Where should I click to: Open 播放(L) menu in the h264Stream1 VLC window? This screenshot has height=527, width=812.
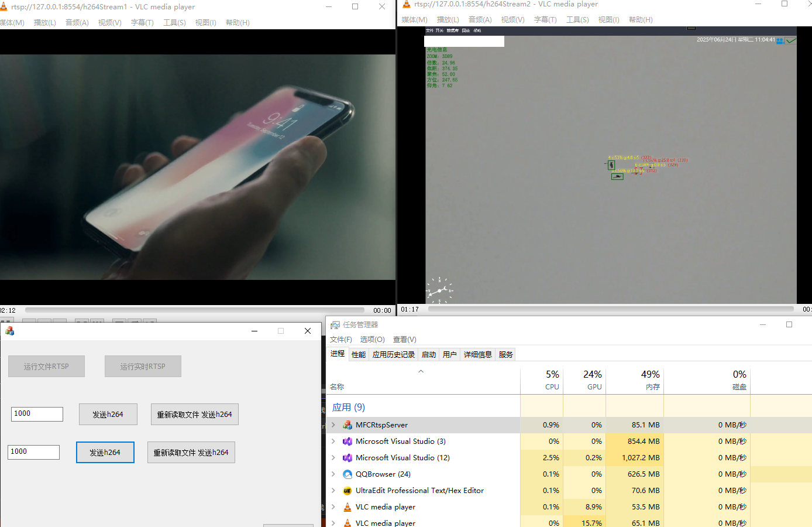click(45, 23)
